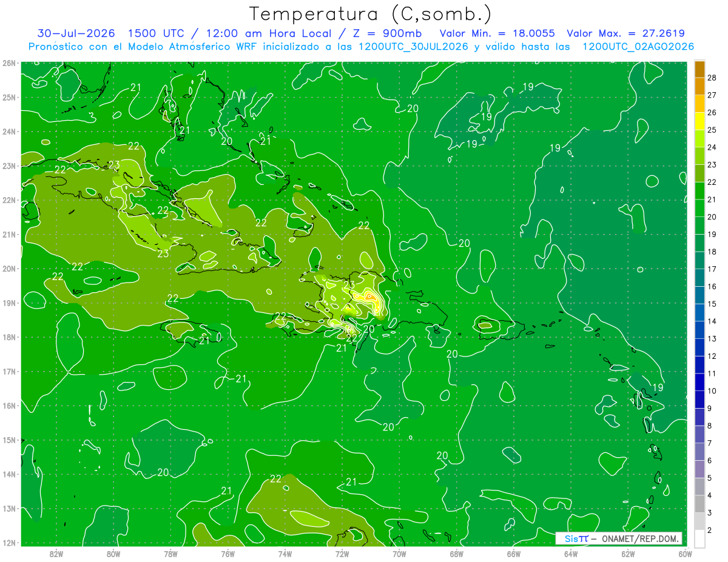Click the legend value '15'

pos(712,304)
